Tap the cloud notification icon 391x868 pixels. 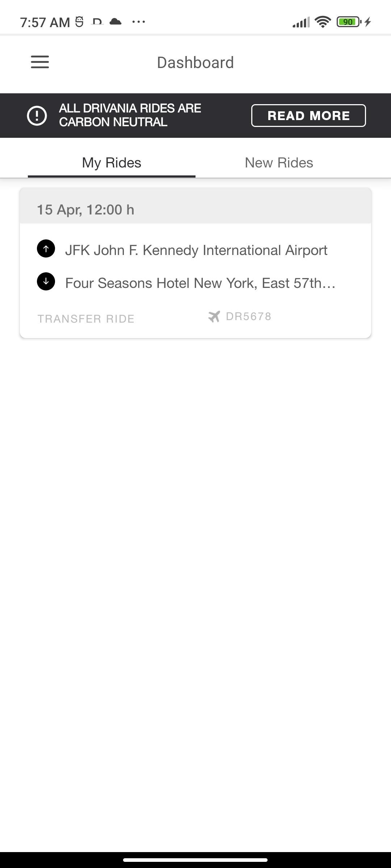tap(115, 22)
